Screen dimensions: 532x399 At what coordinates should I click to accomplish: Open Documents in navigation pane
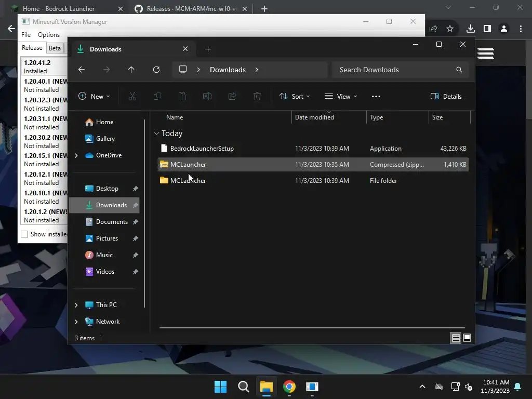point(112,222)
